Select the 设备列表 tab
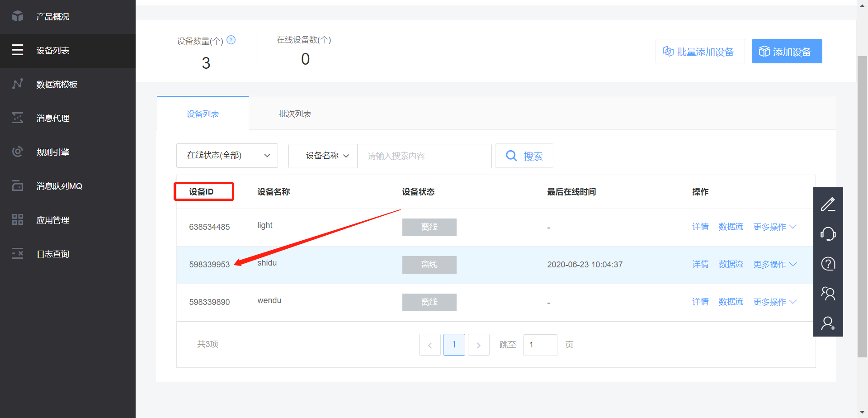Screen dimensions: 868x418 202,114
